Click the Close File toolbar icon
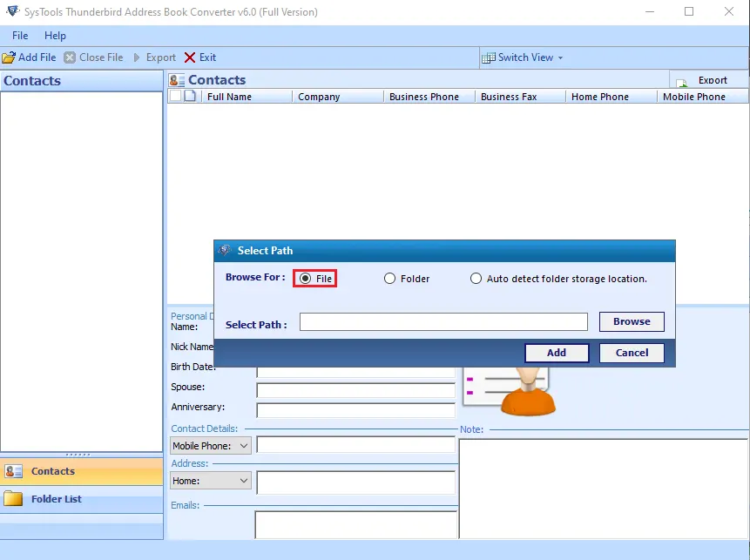 (x=70, y=57)
